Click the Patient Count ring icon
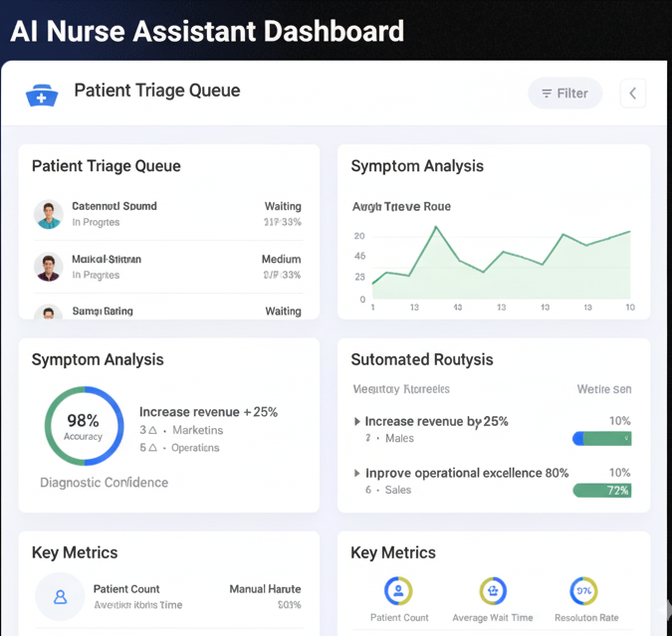 pyautogui.click(x=398, y=591)
